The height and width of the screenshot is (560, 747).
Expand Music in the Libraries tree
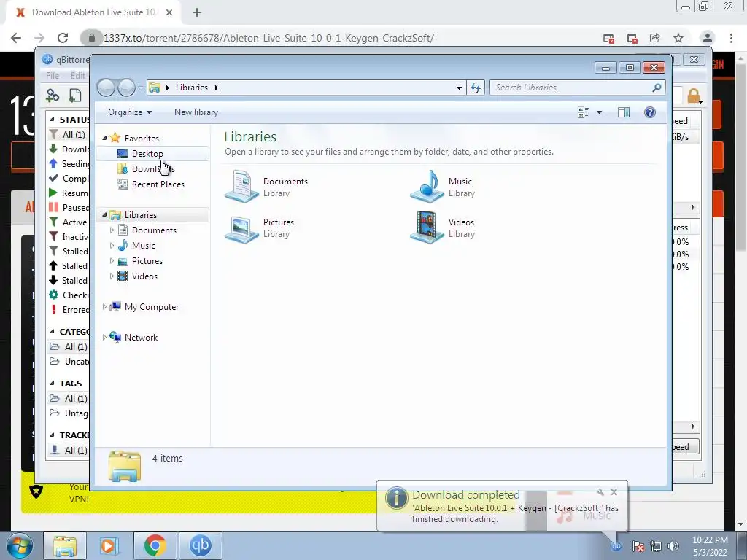click(x=112, y=245)
